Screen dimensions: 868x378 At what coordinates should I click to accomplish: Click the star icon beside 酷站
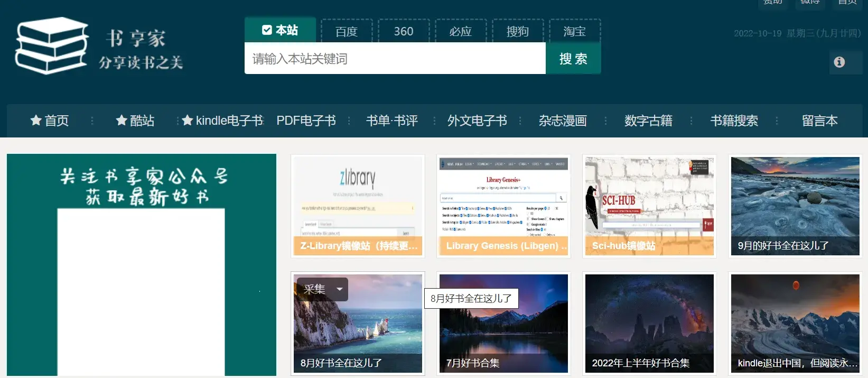coord(122,121)
